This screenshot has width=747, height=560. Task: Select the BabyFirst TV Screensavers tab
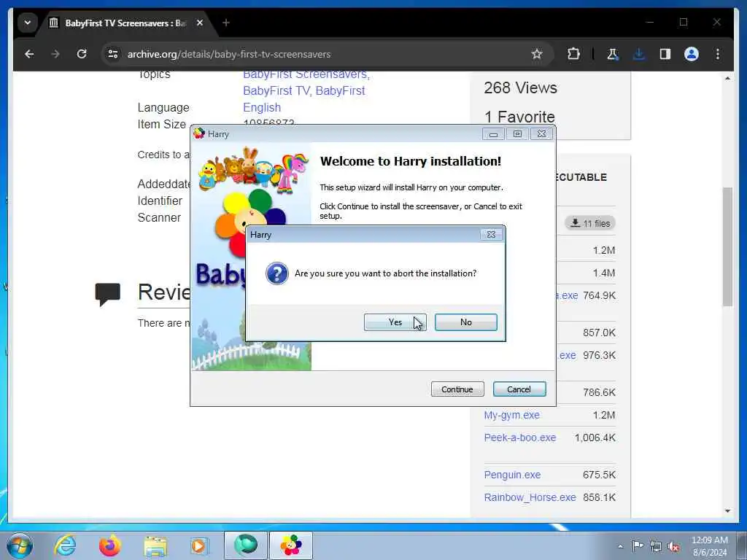[125, 23]
